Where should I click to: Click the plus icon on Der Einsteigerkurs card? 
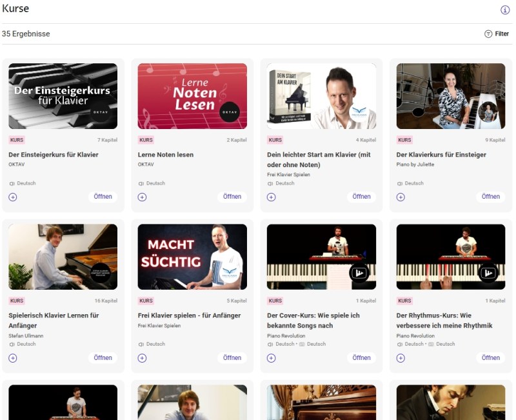click(x=14, y=196)
